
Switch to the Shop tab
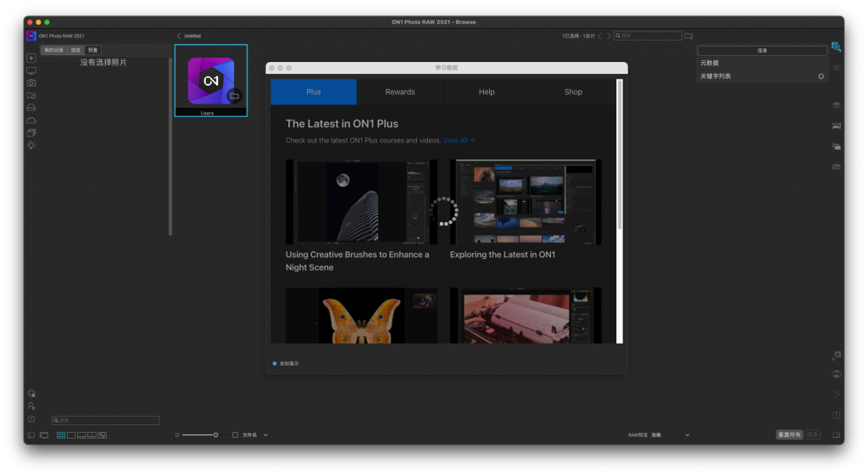coord(573,92)
